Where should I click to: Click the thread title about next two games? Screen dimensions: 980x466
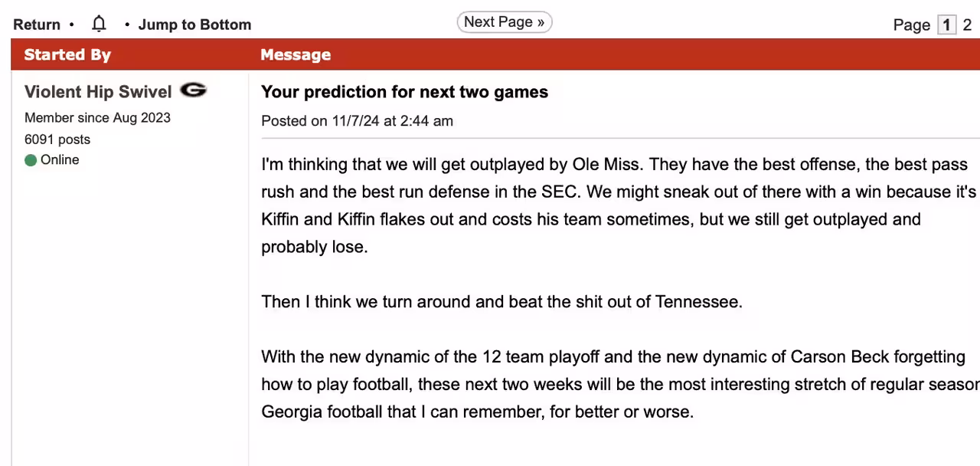pos(404,92)
